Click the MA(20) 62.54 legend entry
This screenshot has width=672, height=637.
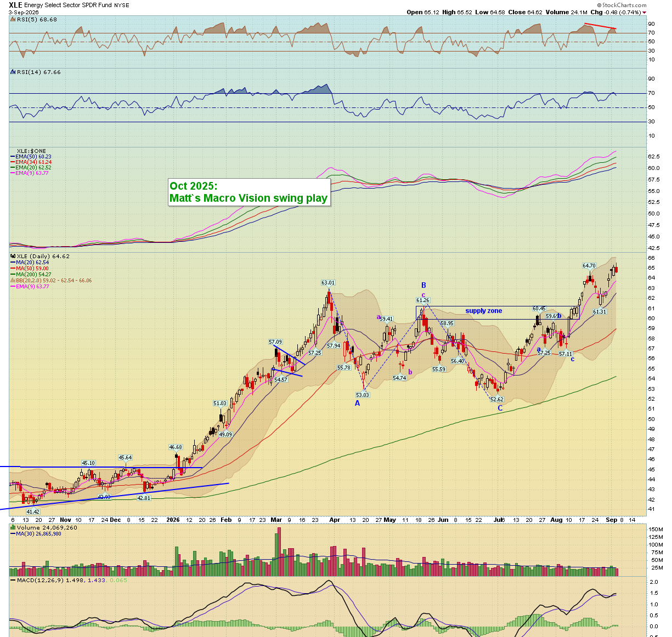click(30, 263)
